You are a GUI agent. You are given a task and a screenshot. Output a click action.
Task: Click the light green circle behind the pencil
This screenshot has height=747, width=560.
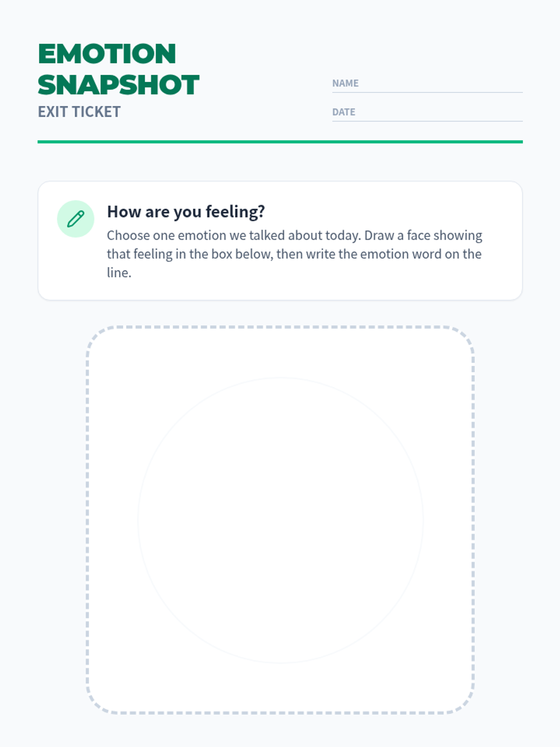point(76,218)
